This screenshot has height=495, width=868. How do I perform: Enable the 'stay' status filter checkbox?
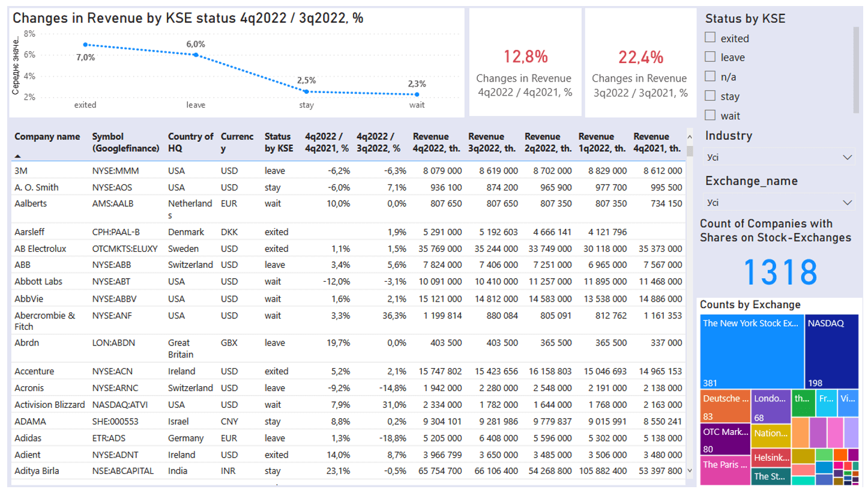tap(710, 96)
